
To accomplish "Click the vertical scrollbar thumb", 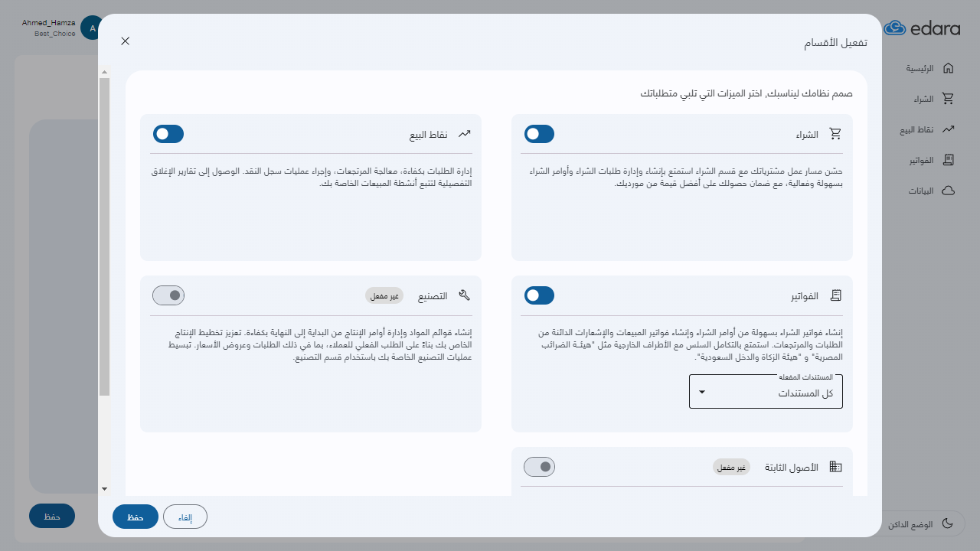I will pos(104,237).
